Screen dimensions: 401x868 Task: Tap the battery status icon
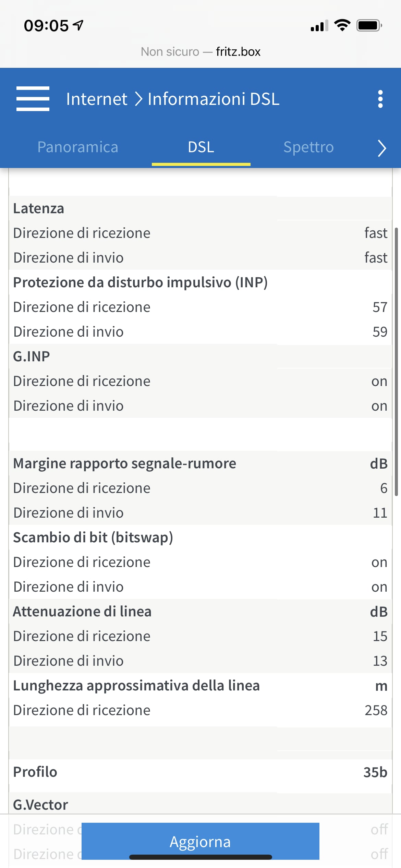pos(369,25)
